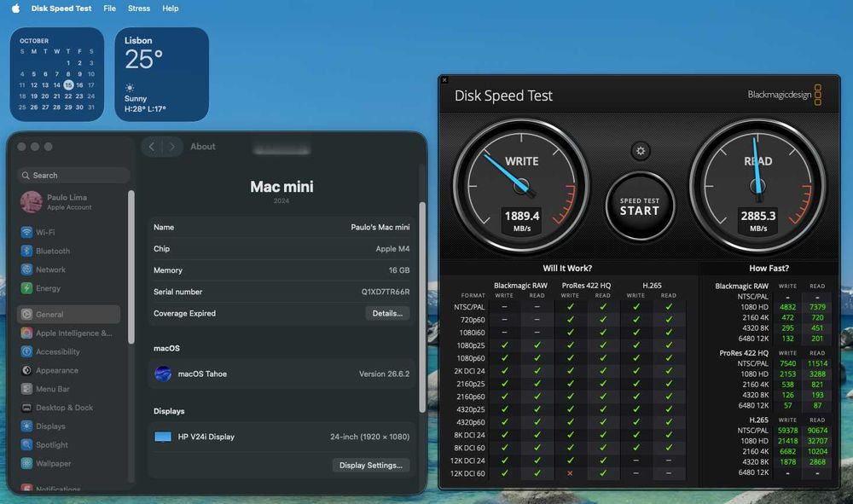Click the Menu Bar sidebar icon
Viewport: 853px width, 504px height.
(x=26, y=389)
